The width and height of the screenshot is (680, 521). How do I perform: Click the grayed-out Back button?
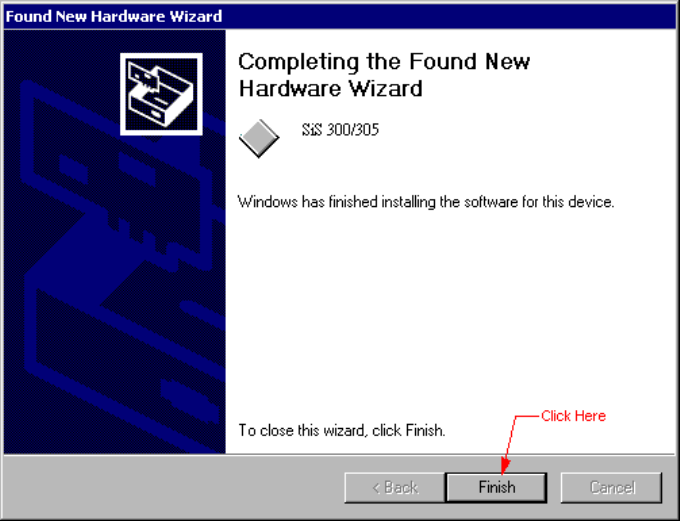[x=395, y=488]
